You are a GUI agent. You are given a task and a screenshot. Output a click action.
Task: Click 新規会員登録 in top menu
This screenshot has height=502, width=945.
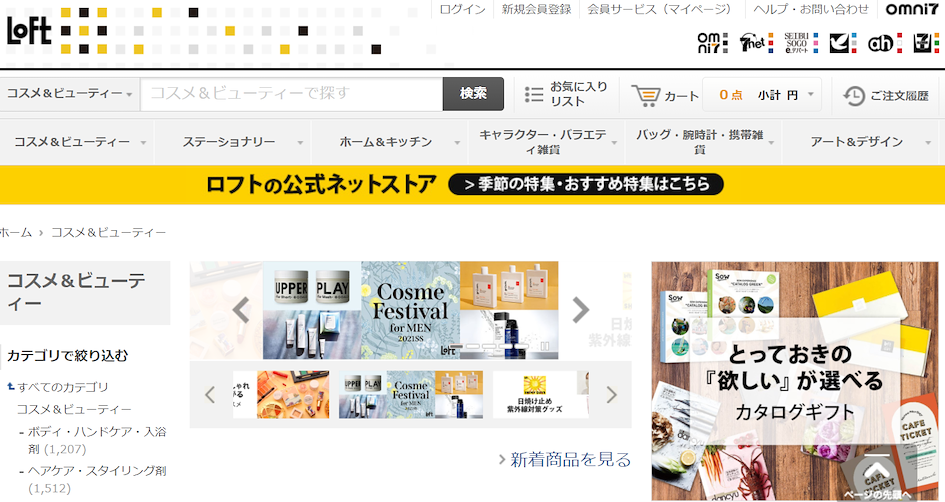pyautogui.click(x=536, y=9)
